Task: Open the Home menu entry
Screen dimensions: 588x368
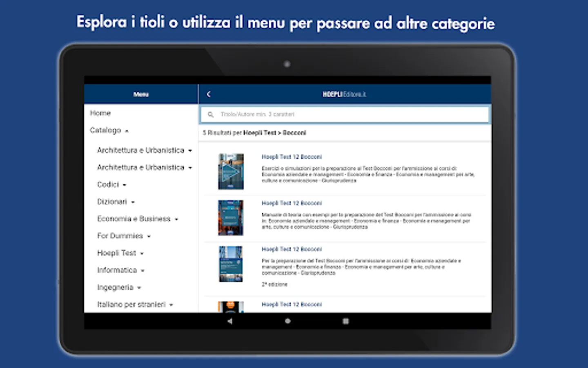Action: tap(100, 113)
